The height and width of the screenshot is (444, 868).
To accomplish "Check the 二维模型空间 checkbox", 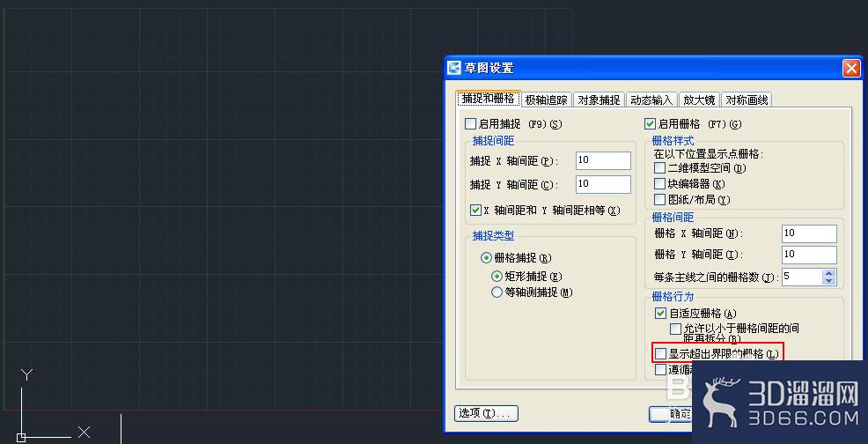I will tap(659, 167).
